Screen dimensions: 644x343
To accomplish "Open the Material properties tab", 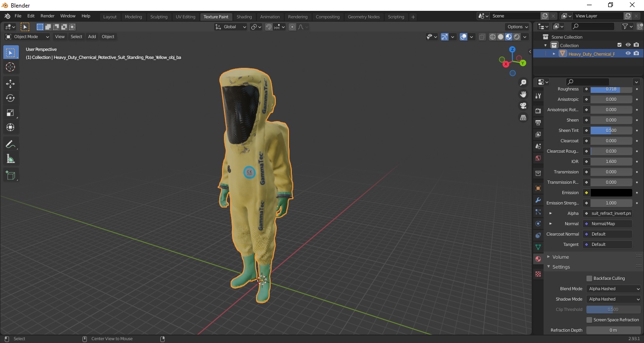I will 538,259.
